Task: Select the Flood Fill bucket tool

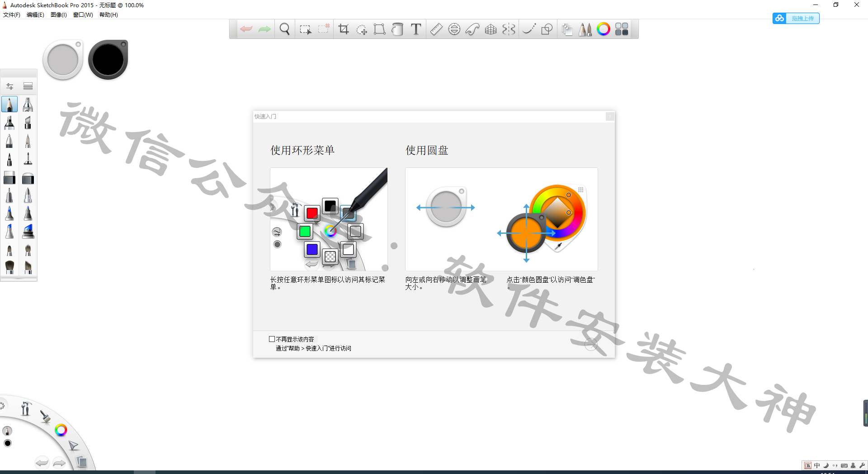Action: coord(398,29)
